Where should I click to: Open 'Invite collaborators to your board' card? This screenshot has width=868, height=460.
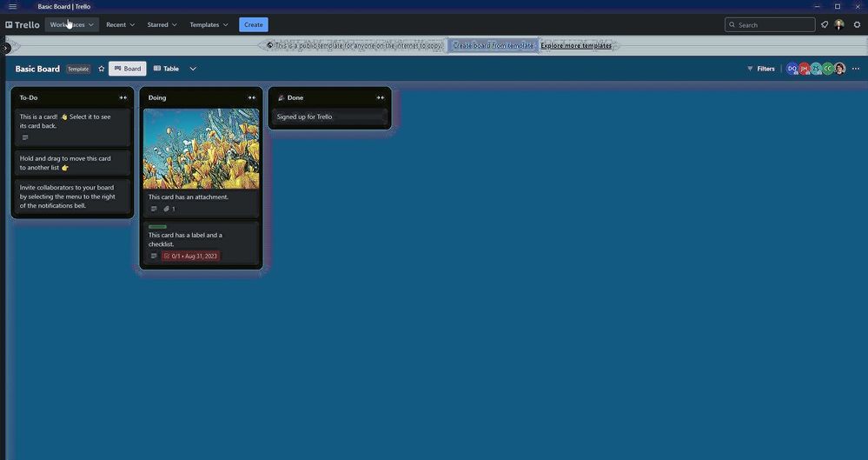tap(72, 197)
